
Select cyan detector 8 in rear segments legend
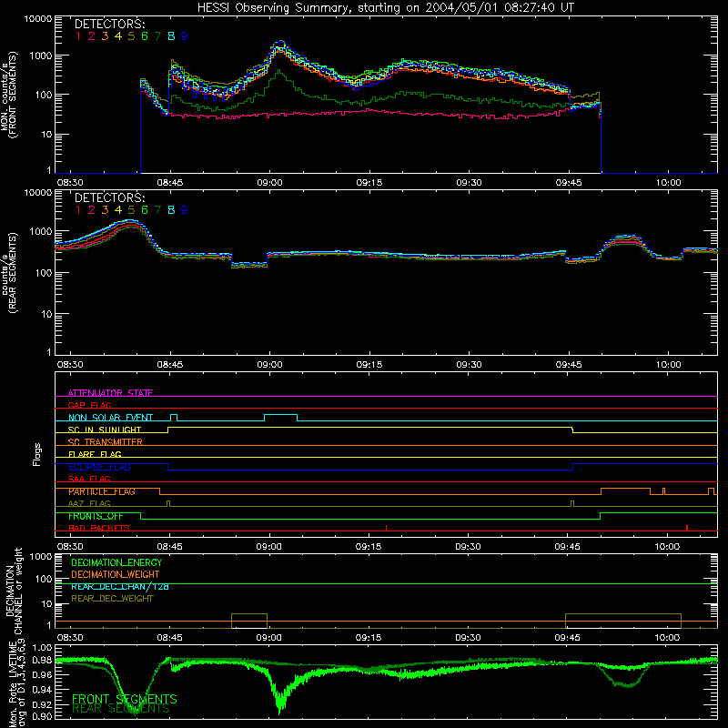[171, 210]
